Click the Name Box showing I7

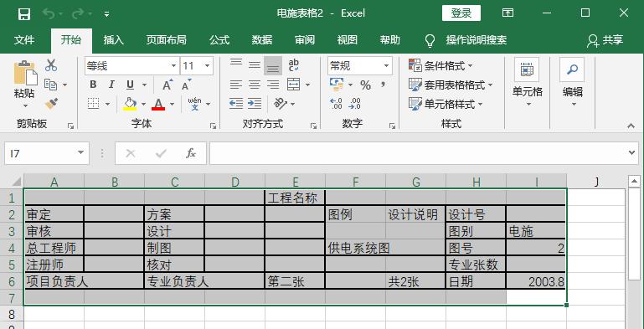tap(47, 153)
